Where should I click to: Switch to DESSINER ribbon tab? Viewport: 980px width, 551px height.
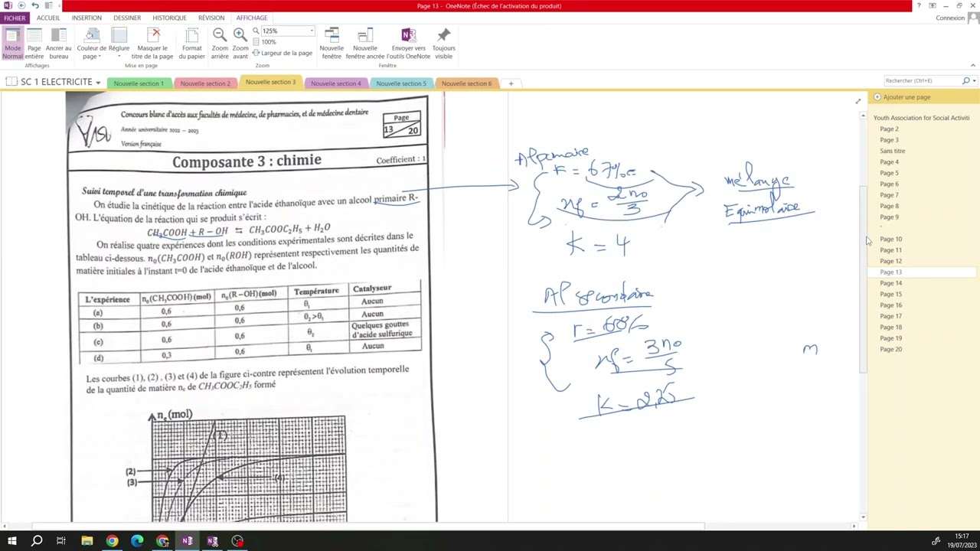pos(127,18)
